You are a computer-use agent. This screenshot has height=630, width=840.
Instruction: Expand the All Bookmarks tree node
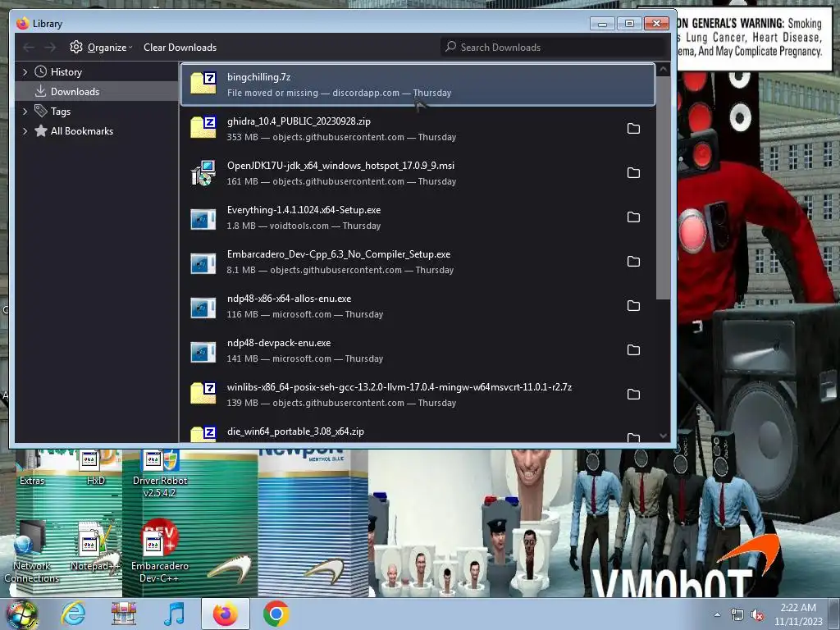coord(25,131)
